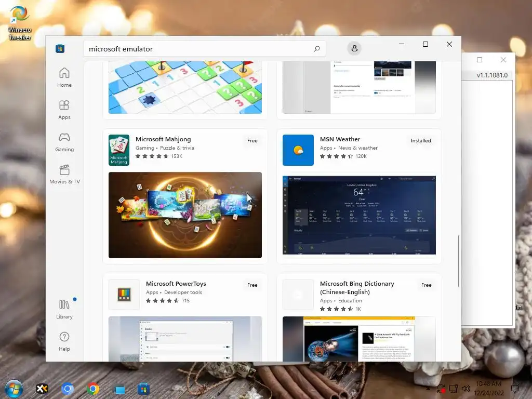
Task: Open the notification center tray icon
Action: 515,389
